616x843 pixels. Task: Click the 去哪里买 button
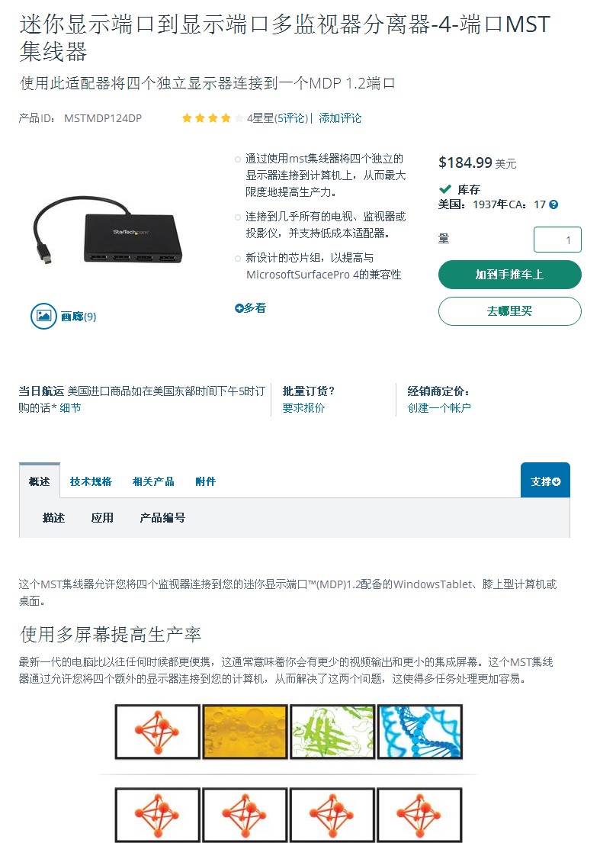point(510,311)
